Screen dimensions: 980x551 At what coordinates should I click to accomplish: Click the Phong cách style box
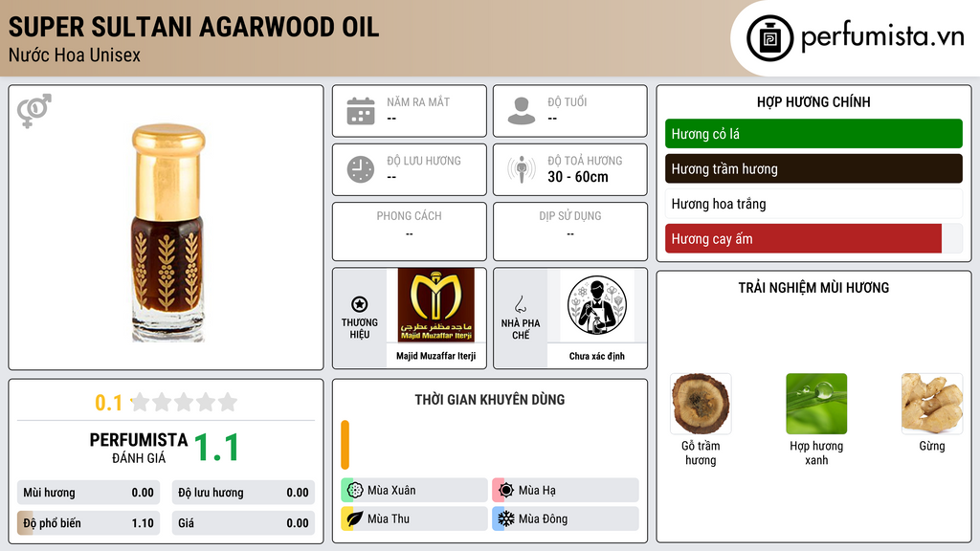410,231
